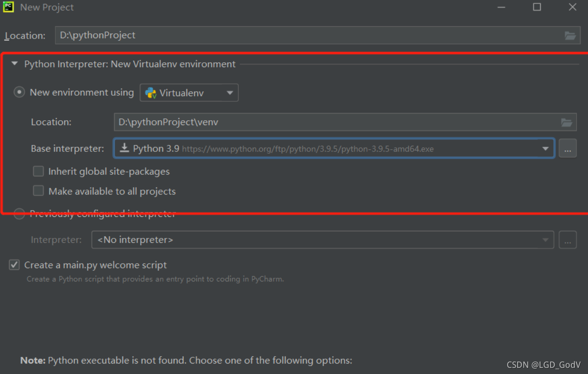This screenshot has height=374, width=588.
Task: Uncheck Create a main.py welcome script
Action: point(15,265)
